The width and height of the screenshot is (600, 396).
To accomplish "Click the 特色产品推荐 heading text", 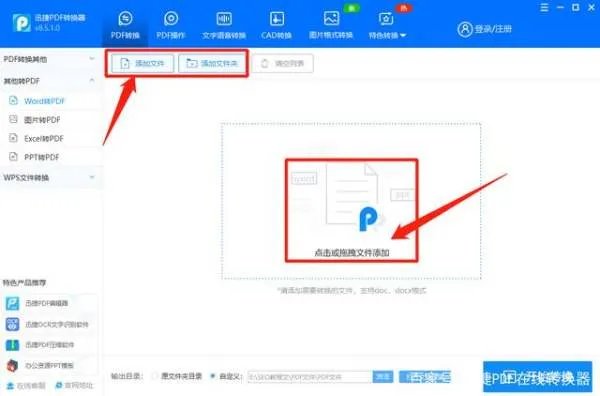I will point(24,283).
